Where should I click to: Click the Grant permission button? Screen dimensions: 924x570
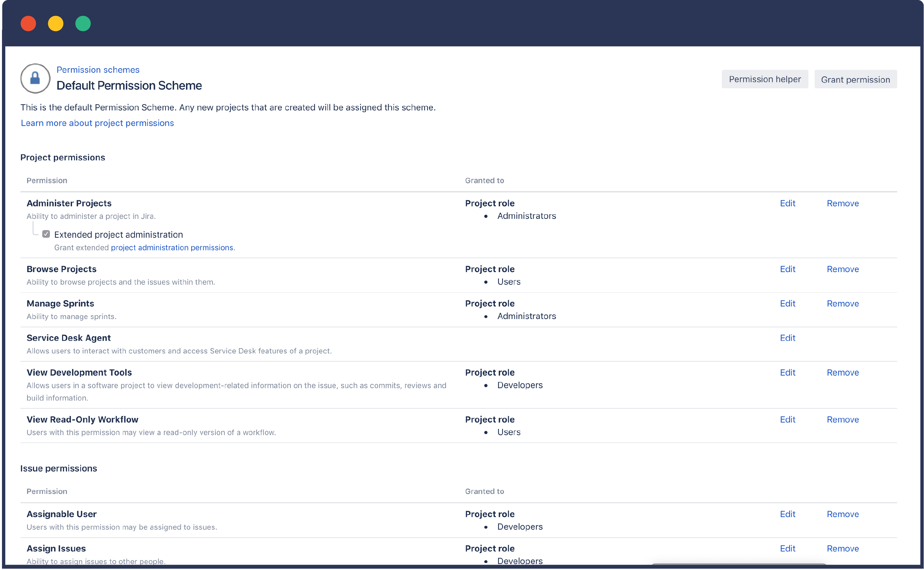[855, 79]
